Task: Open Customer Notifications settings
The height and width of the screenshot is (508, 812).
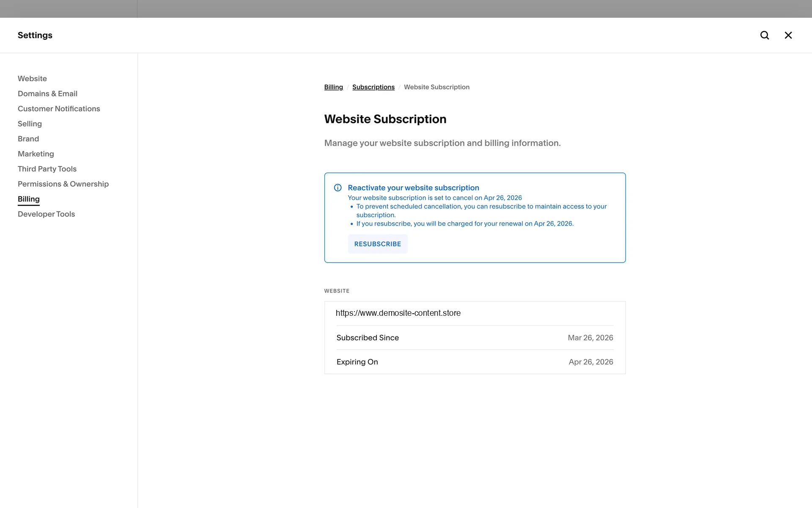Action: click(x=59, y=109)
